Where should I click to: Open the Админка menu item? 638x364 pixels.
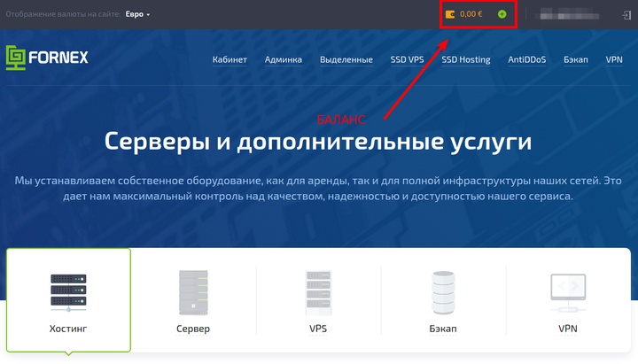point(284,60)
